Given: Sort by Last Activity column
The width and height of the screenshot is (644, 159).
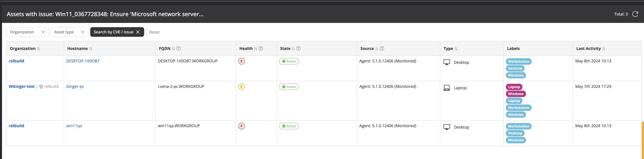Looking at the screenshot, I should point(604,49).
